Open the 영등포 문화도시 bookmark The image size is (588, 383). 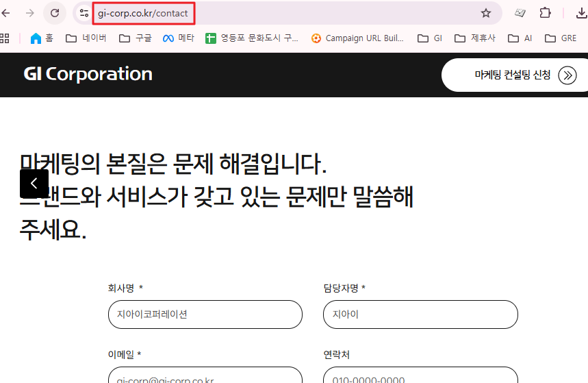252,38
